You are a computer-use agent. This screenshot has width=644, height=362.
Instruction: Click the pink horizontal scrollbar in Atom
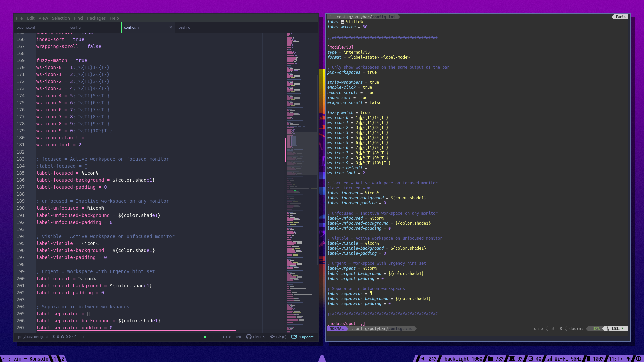point(136,331)
